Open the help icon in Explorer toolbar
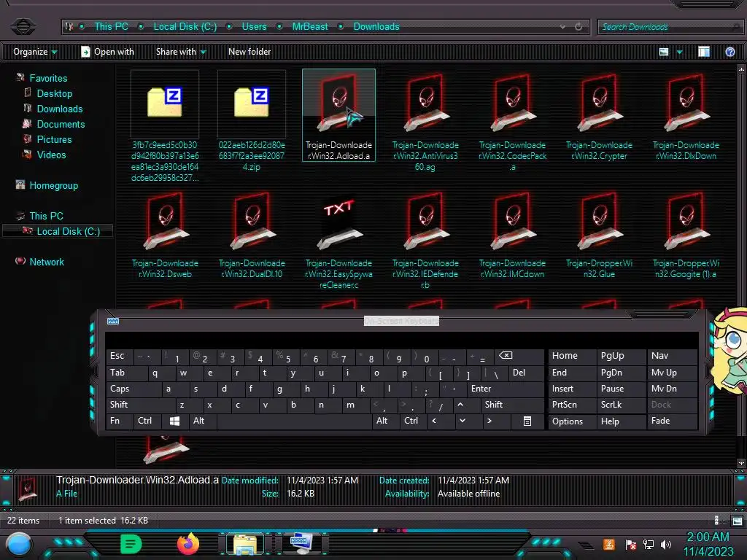747x560 pixels. (729, 52)
